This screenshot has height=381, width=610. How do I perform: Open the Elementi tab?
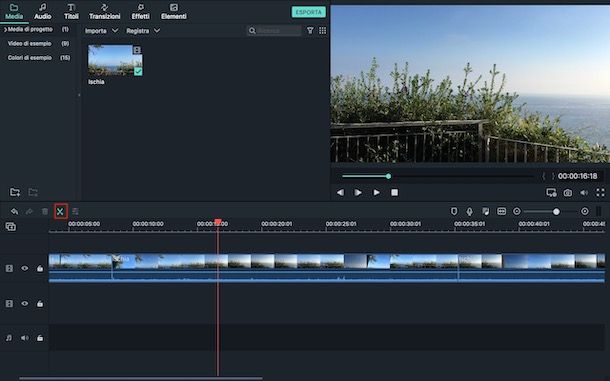pyautogui.click(x=174, y=12)
